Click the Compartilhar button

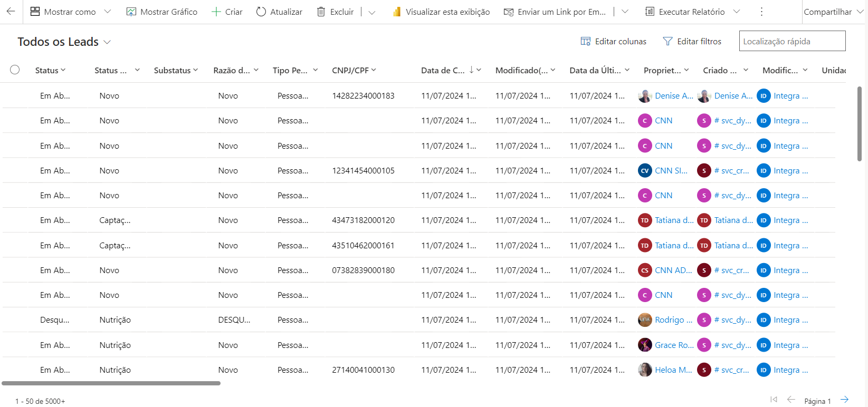point(827,12)
